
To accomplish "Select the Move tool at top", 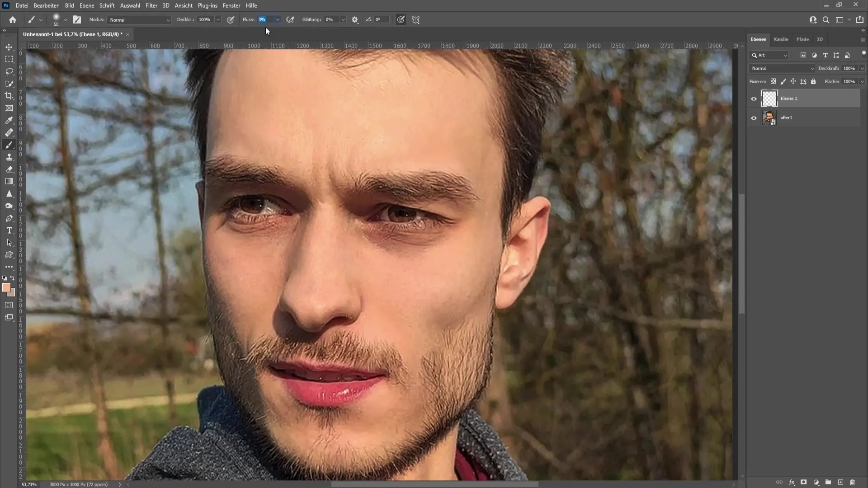I will (9, 47).
